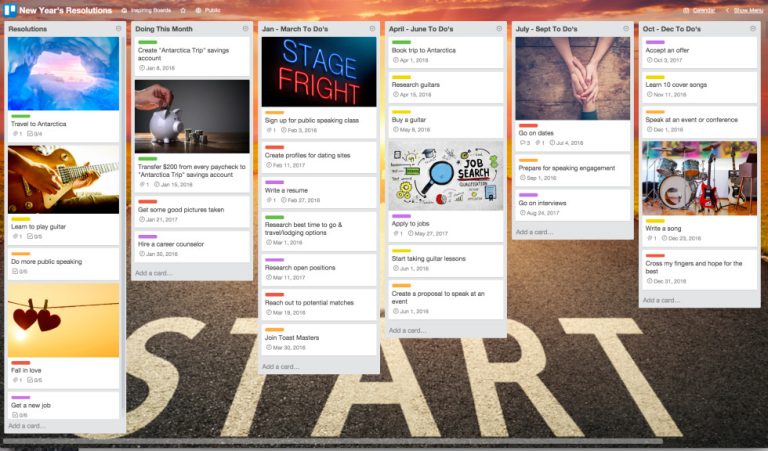The height and width of the screenshot is (451, 768).
Task: Open the Research open positions card
Action: (x=319, y=270)
